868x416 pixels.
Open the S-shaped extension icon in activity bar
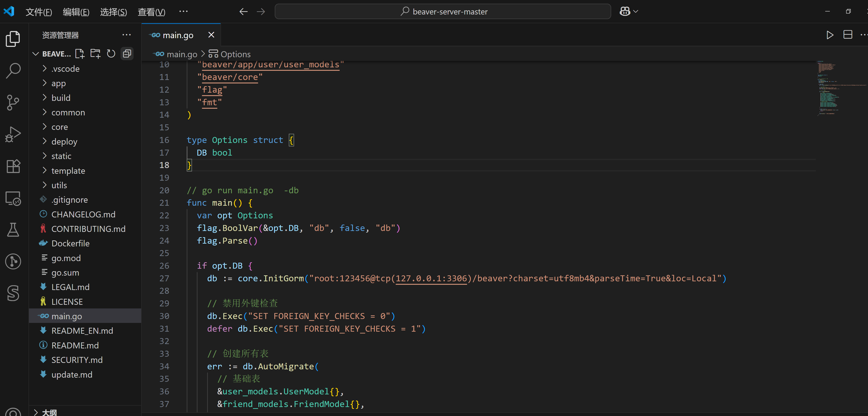coord(13,293)
